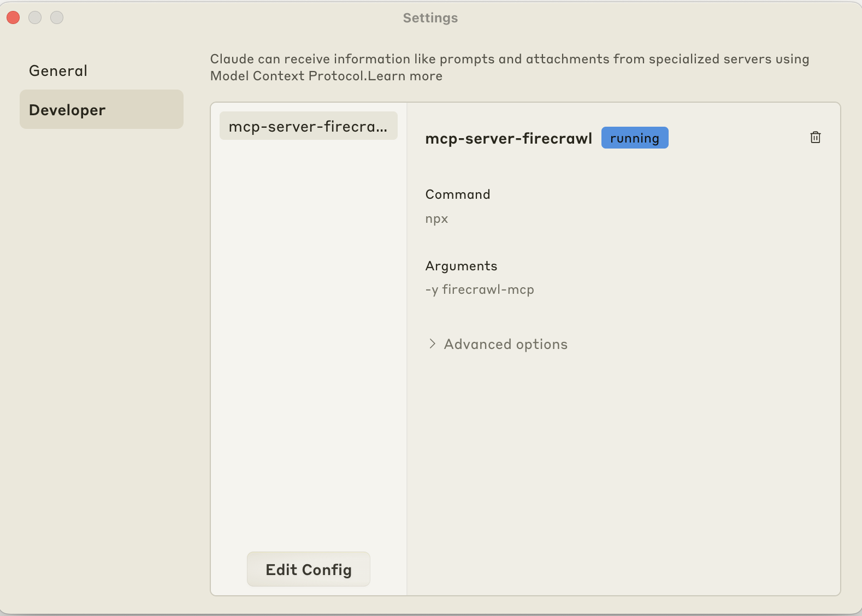Click the green zoom traffic light
The width and height of the screenshot is (862, 616).
(57, 17)
